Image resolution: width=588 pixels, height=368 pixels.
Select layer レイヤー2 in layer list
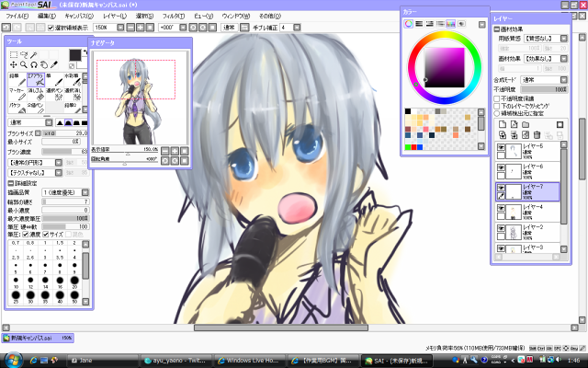[527, 232]
